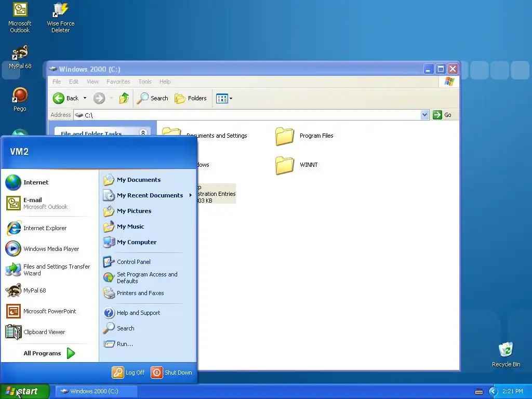Click Search in the Explorer toolbar
The image size is (532, 399).
coord(152,98)
